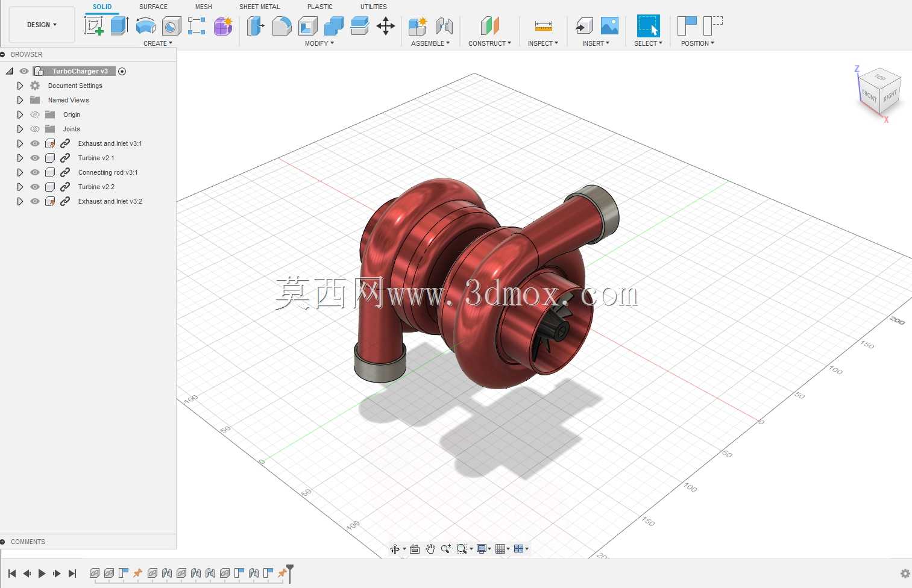Viewport: 912px width, 588px height.
Task: Activate the window Select tool
Action: [648, 26]
